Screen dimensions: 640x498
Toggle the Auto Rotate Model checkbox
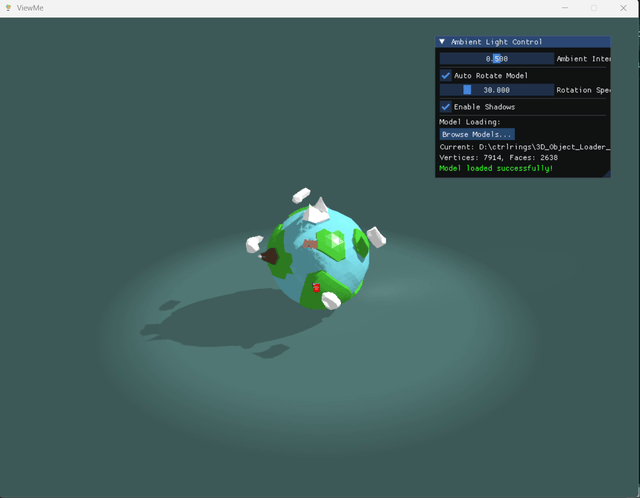click(446, 75)
